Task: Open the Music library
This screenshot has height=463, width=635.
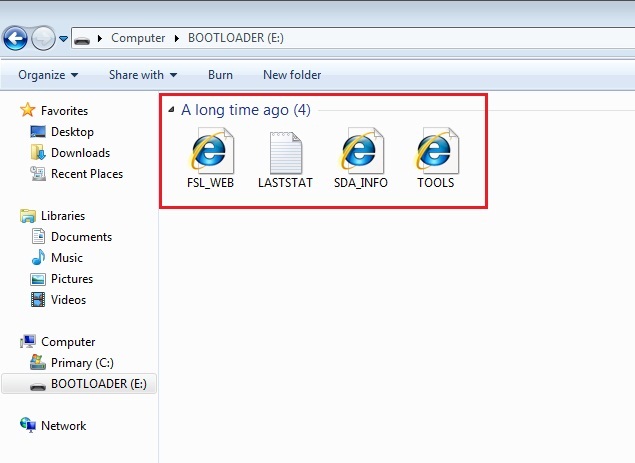Action: 67,258
